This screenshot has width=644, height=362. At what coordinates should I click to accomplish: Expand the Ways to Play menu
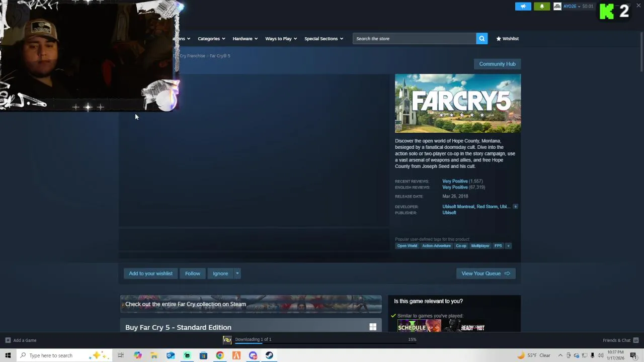(281, 39)
